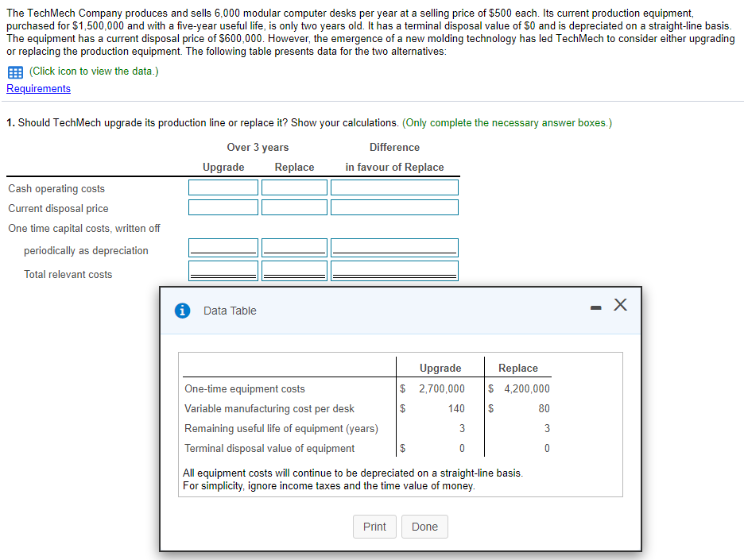Click 'One-time equipment costs' row label

pos(244,389)
